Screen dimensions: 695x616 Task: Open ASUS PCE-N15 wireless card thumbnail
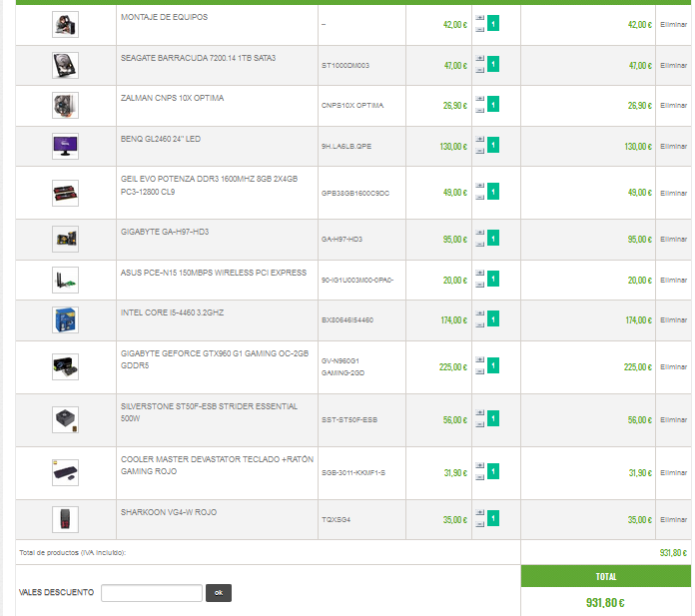point(65,281)
